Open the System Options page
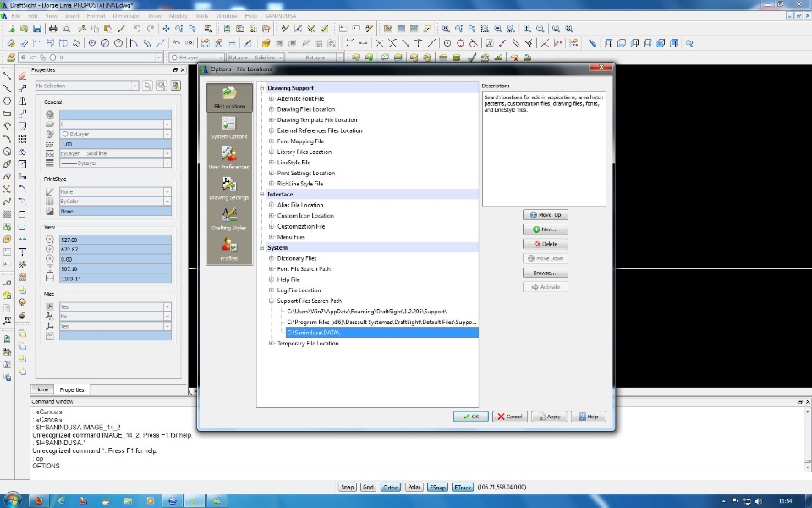This screenshot has width=812, height=508. (229, 128)
